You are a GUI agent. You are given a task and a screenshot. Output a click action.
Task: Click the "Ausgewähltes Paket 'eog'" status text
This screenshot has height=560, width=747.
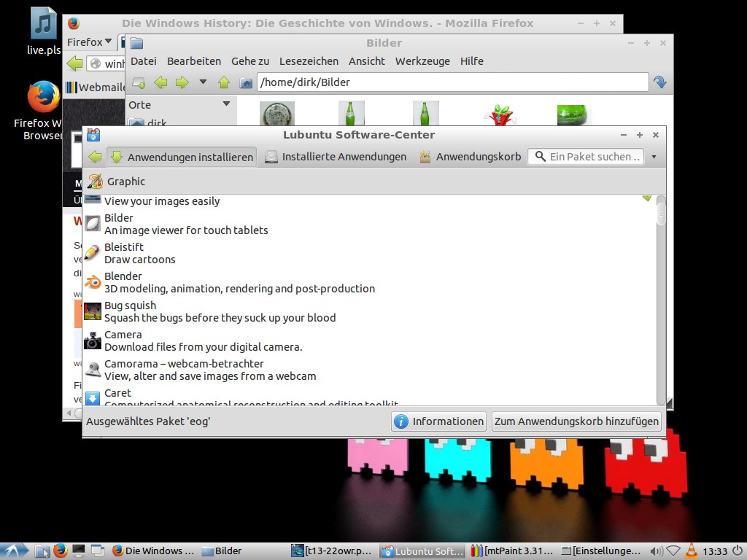pos(148,421)
